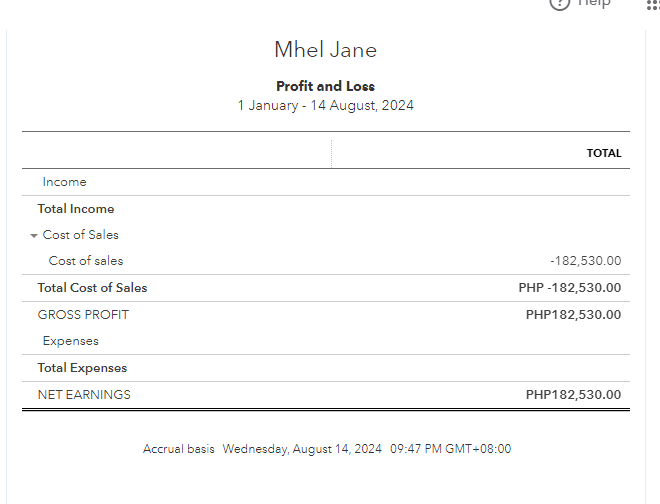Screen dimensions: 660x504
Task: Click the Help question mark icon
Action: pos(561,3)
